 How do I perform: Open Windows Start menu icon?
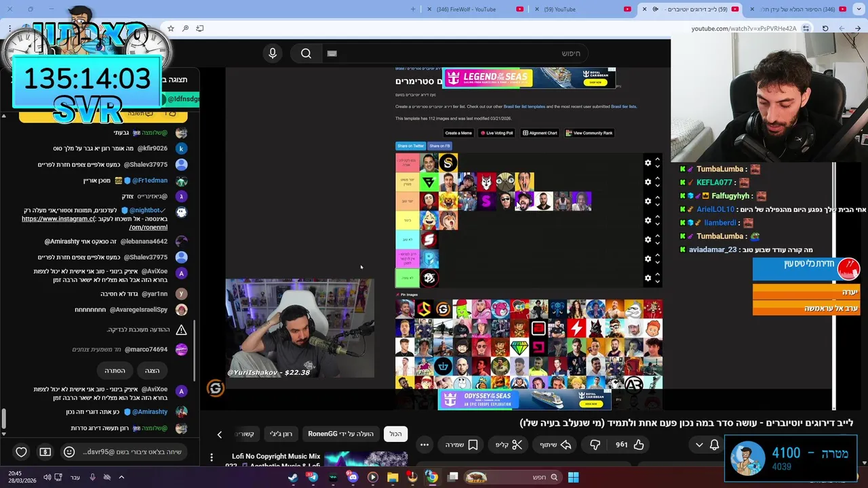coord(574,477)
